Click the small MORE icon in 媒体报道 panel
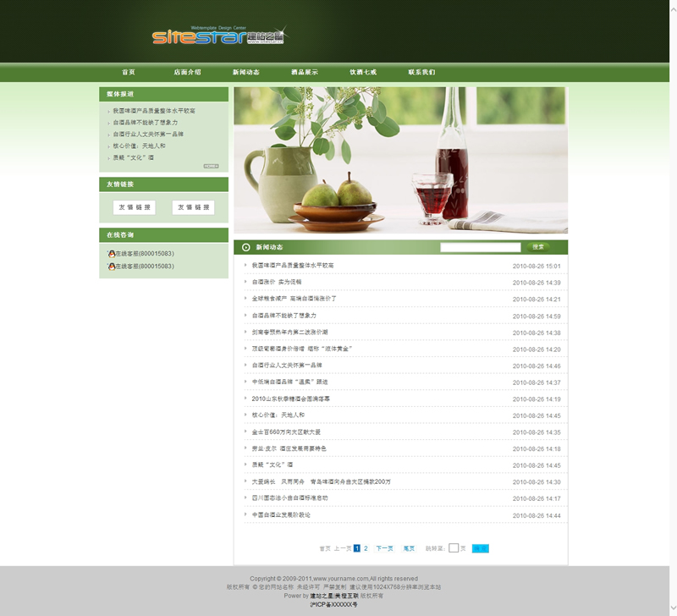677x616 pixels. [x=211, y=166]
